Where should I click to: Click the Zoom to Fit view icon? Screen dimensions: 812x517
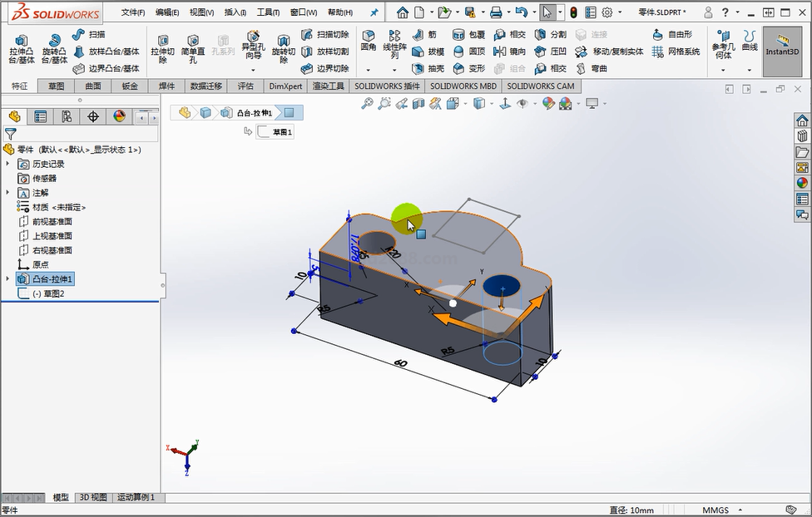pyautogui.click(x=367, y=103)
